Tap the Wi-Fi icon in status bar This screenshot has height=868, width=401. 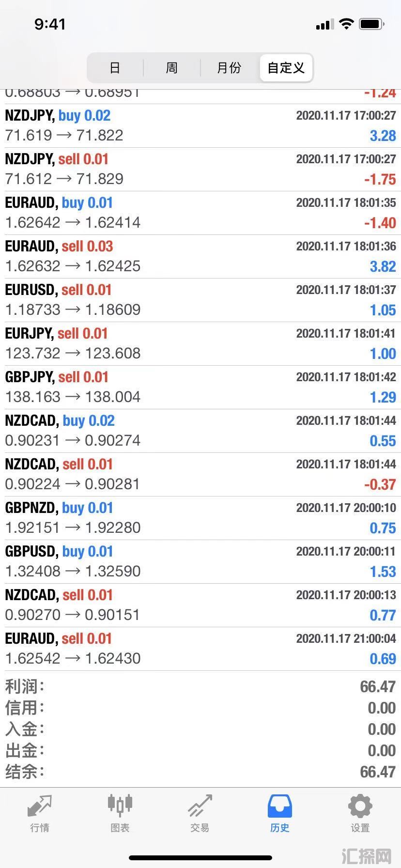pyautogui.click(x=346, y=24)
